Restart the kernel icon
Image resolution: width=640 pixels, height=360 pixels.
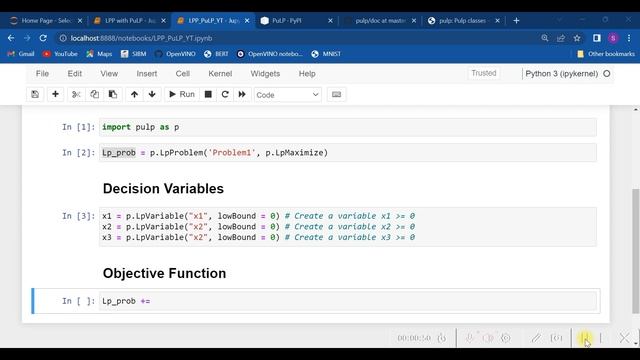click(x=225, y=95)
